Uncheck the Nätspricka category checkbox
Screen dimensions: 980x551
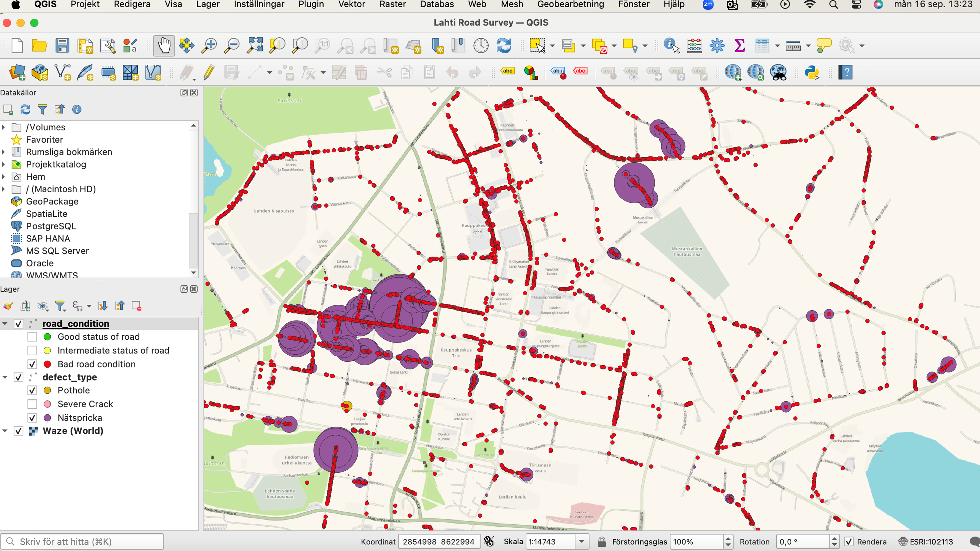pyautogui.click(x=32, y=418)
